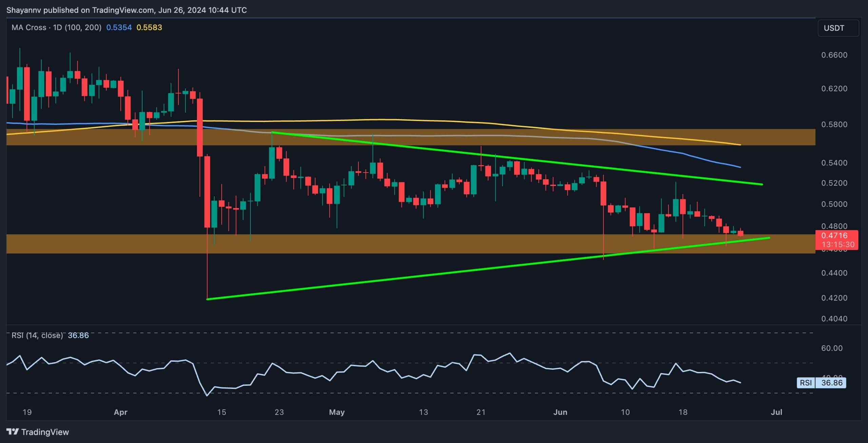Screen dimensions: 868x443
Task: Click the Jul label on the time axis
Action: (777, 412)
